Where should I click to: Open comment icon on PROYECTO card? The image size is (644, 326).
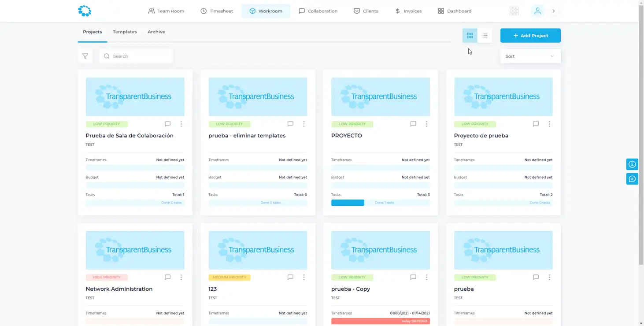413,124
